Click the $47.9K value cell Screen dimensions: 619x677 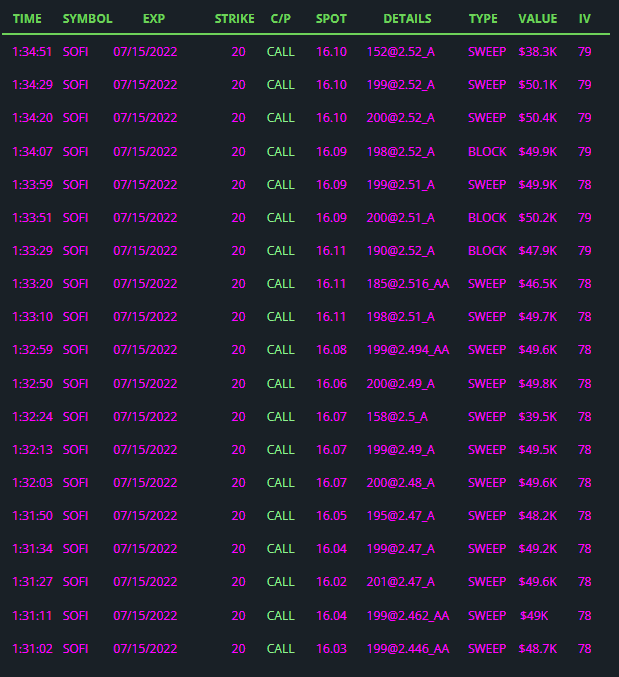click(537, 251)
